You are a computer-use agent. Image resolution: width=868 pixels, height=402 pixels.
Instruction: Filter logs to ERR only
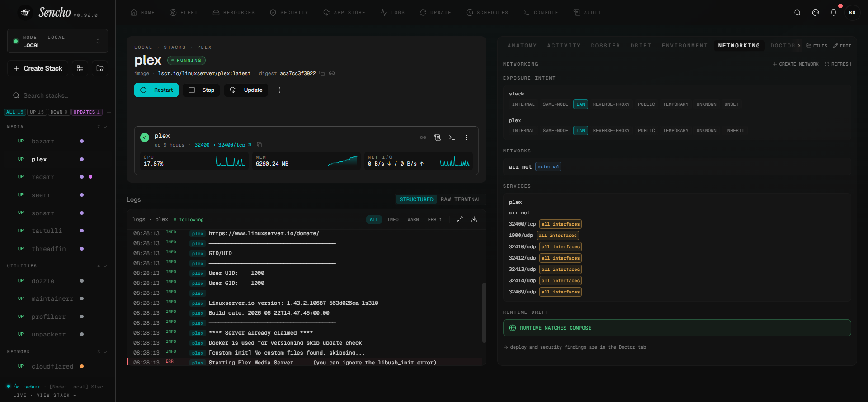(435, 220)
